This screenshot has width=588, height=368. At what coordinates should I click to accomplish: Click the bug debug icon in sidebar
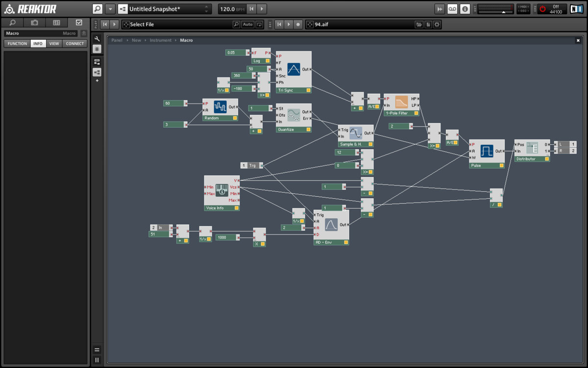[97, 49]
